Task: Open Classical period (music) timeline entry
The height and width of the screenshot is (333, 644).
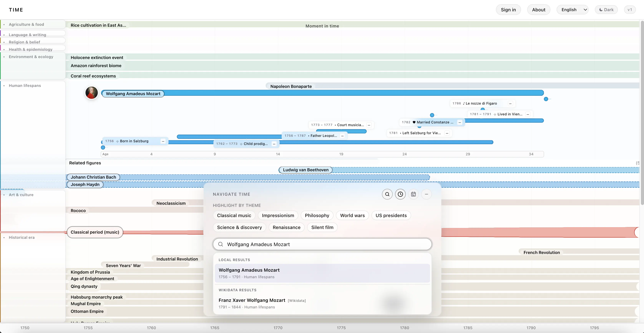Action: [x=95, y=232]
